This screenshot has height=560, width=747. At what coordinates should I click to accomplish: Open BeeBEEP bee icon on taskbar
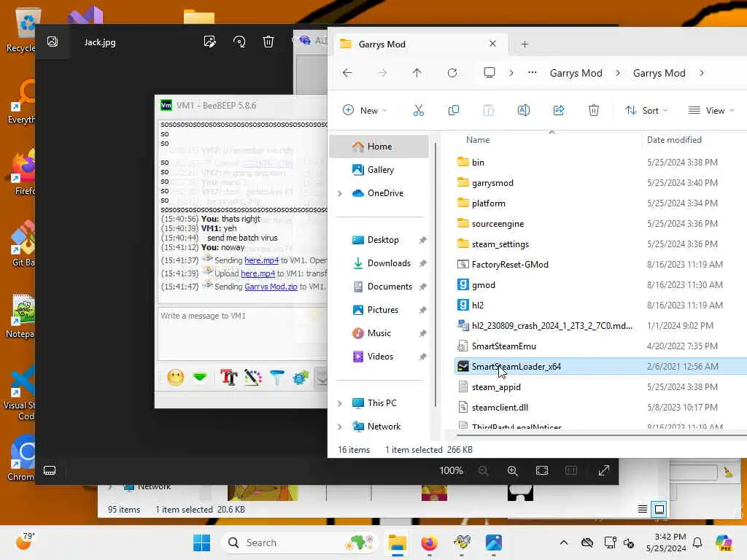[462, 542]
